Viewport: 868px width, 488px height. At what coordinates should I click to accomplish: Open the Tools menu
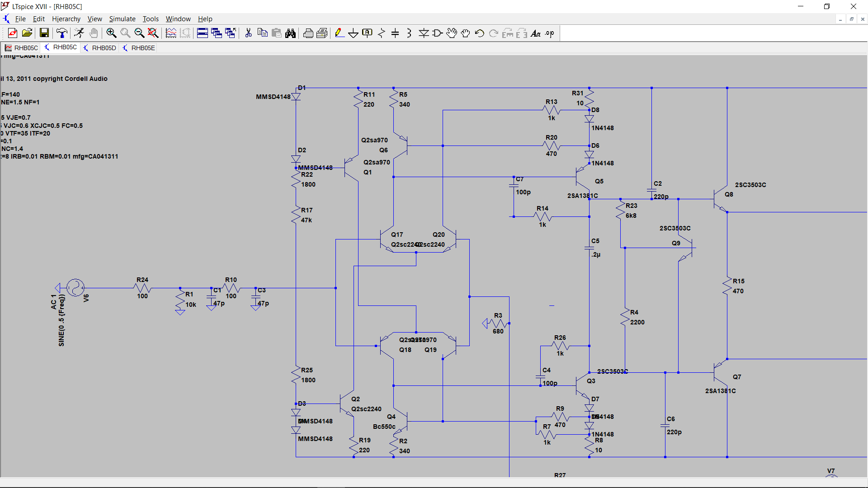[x=151, y=19]
